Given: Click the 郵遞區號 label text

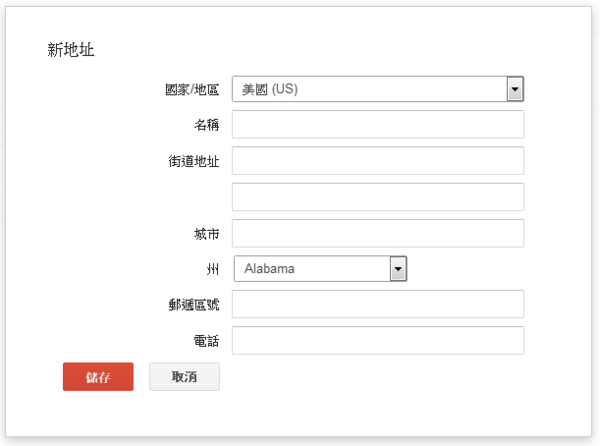Looking at the screenshot, I should 194,305.
